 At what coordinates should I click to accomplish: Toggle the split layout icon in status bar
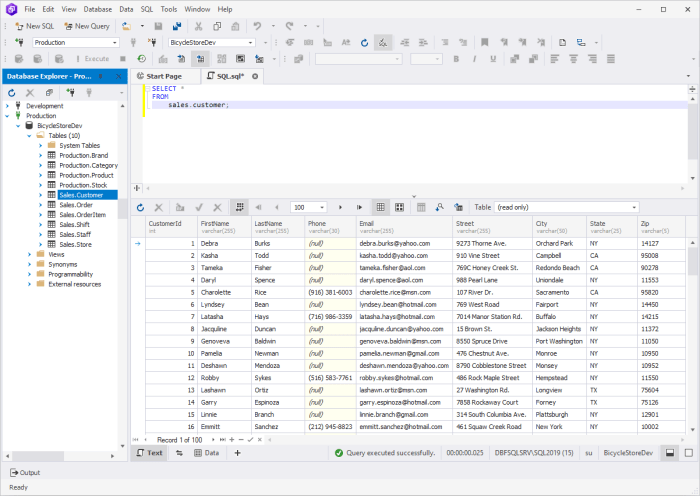pyautogui.click(x=670, y=453)
